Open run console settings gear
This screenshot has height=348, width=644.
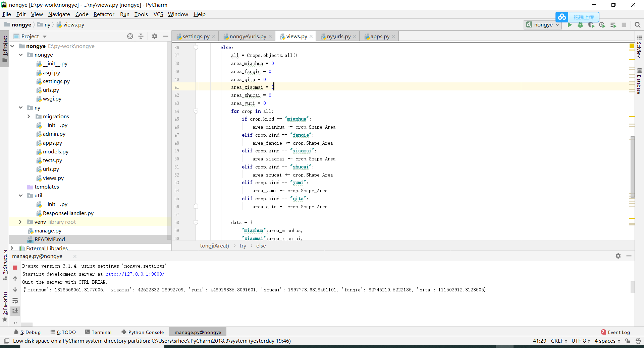pyautogui.click(x=618, y=256)
